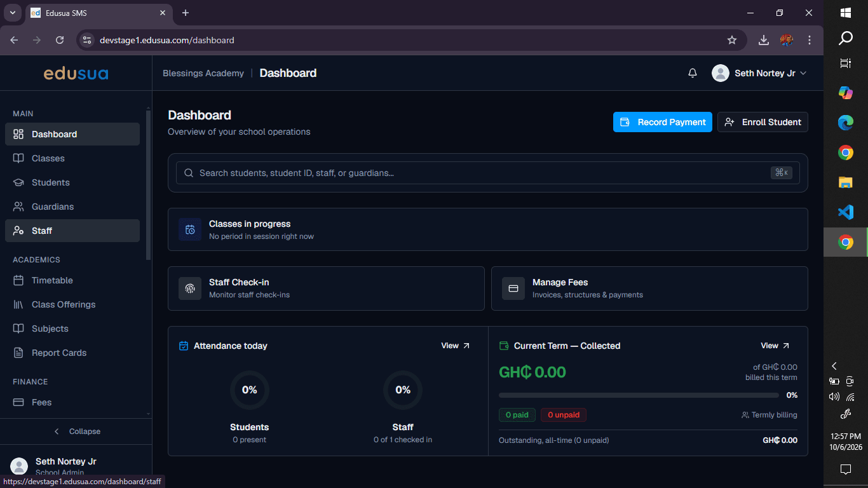868x488 pixels.
Task: View Current Term Collected details link
Action: click(775, 346)
